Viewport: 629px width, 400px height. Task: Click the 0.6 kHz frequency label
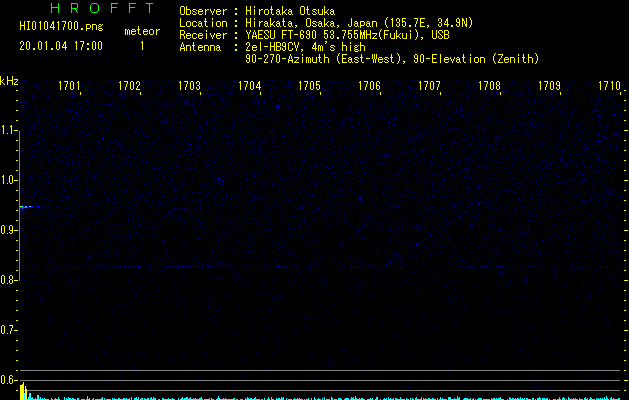point(8,380)
